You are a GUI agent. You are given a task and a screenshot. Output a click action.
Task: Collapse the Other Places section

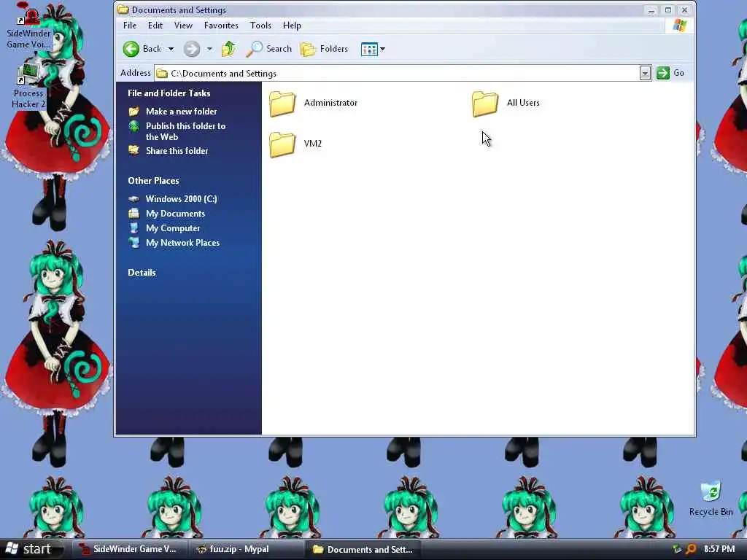[x=153, y=181]
